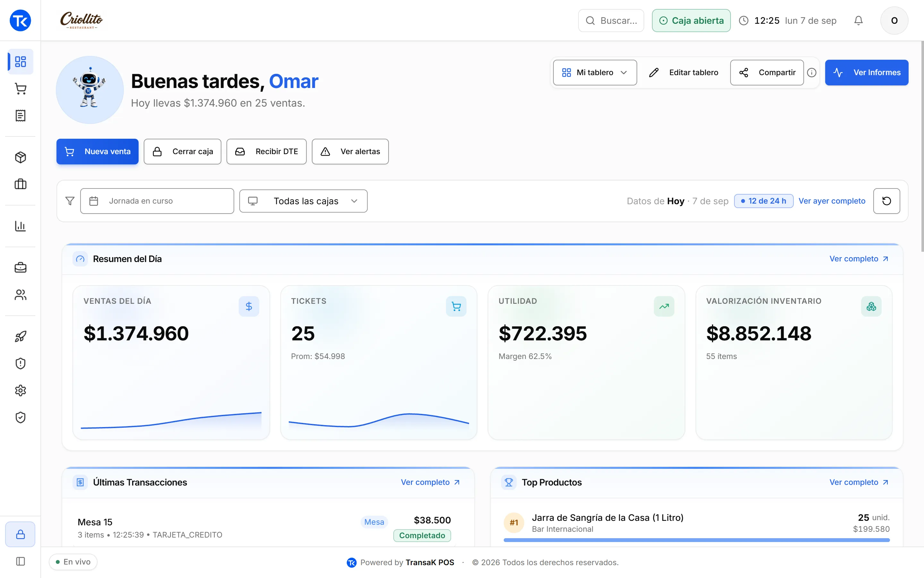Open the dashboard grid icon in sidebar
This screenshot has height=578, width=924.
[20, 62]
